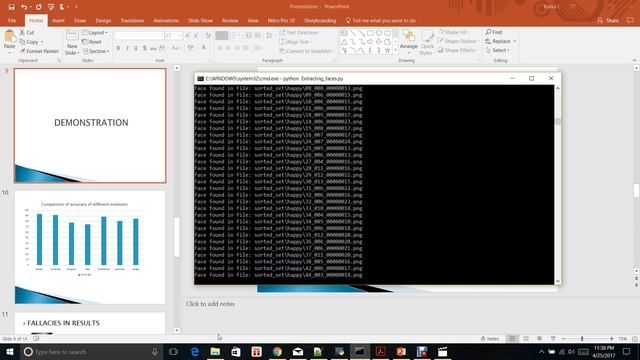Insert a New Slide
Image resolution: width=640 pixels, height=360 pixels.
[72, 42]
